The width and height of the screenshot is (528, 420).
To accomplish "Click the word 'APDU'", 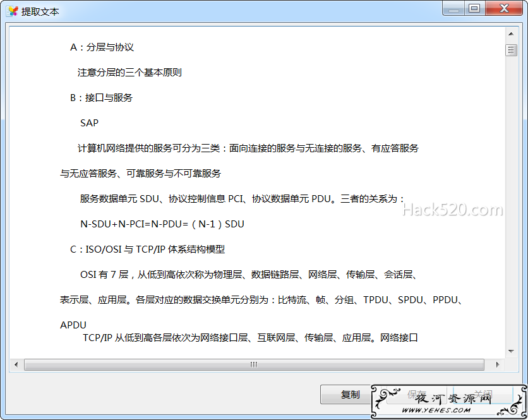I will click(x=73, y=325).
